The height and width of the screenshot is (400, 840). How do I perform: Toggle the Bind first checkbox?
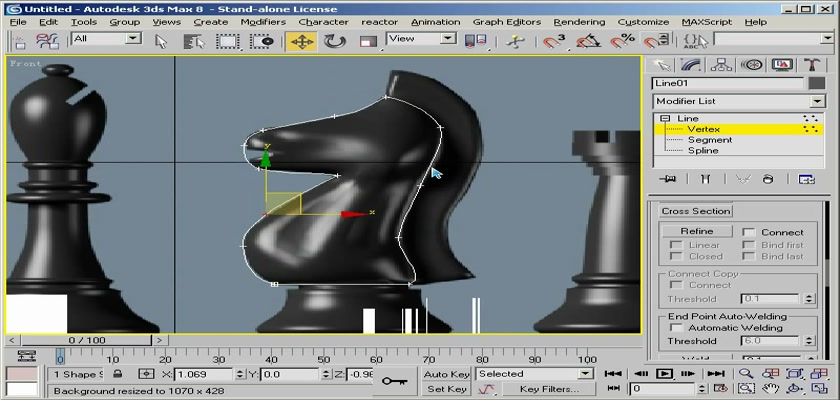749,245
